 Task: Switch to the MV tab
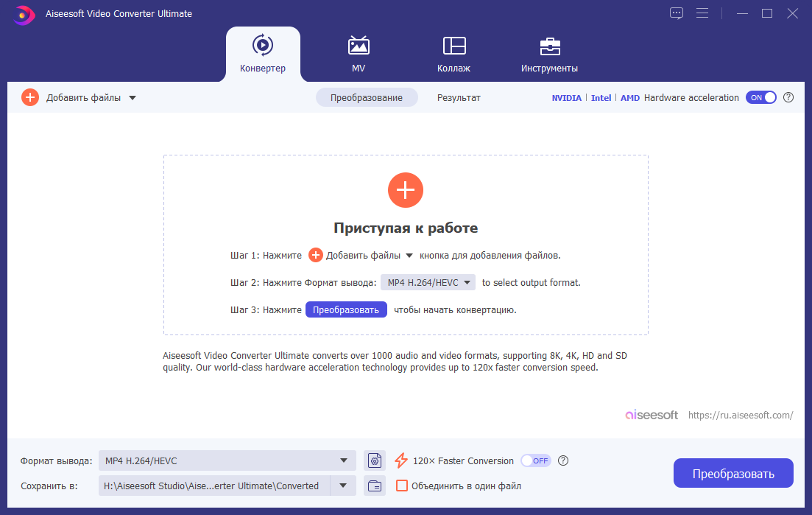coord(359,54)
